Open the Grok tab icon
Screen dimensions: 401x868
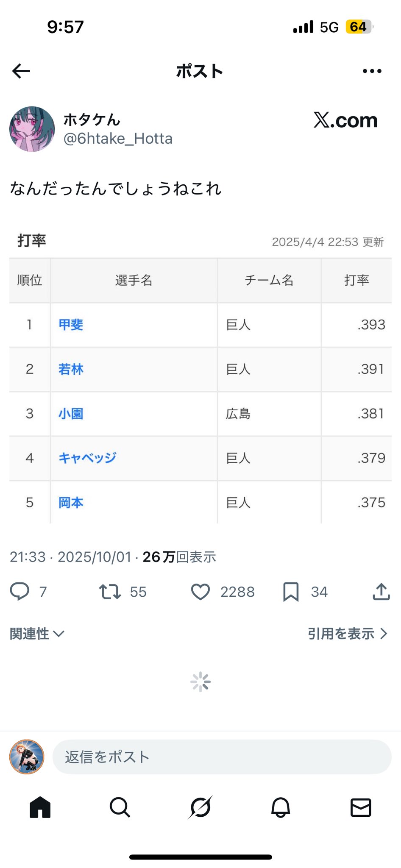(x=200, y=807)
